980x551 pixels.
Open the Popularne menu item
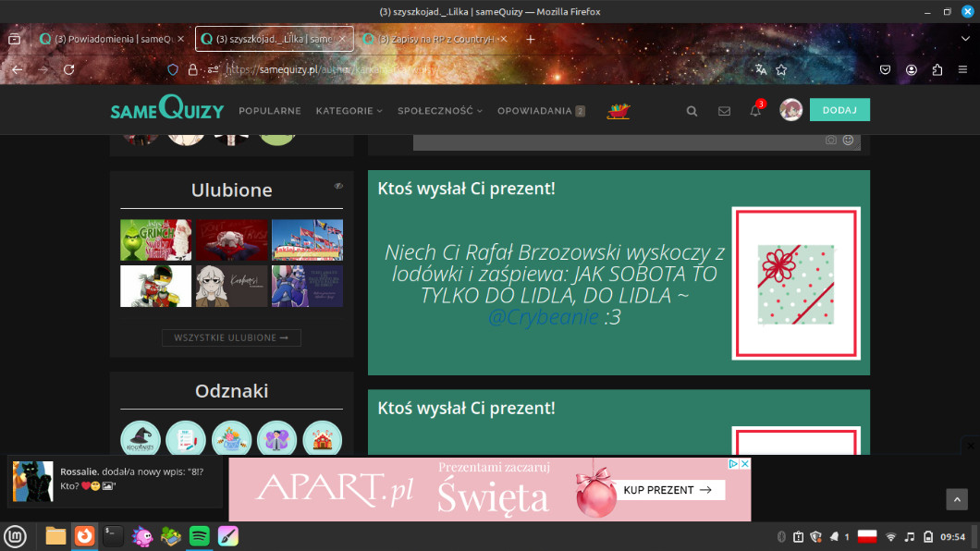269,111
